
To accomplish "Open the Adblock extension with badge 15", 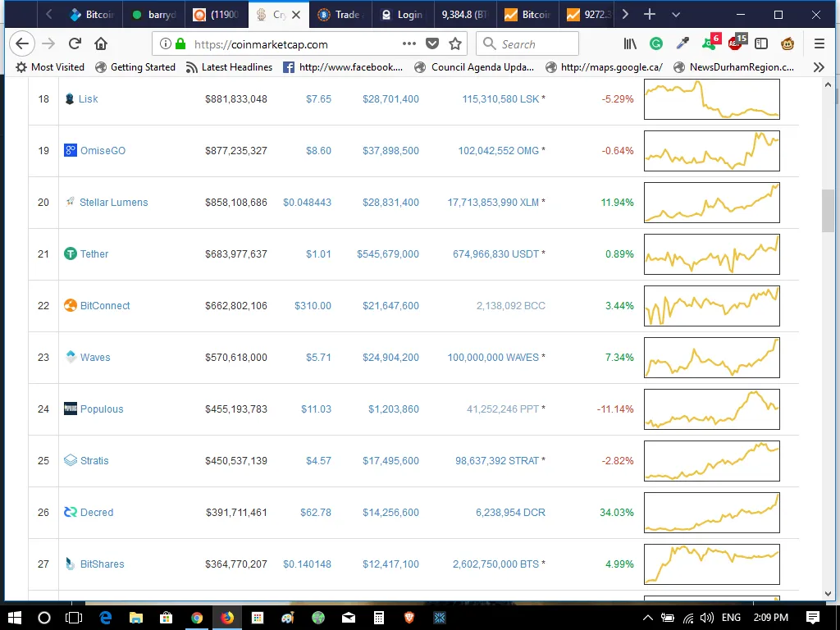I will point(737,42).
